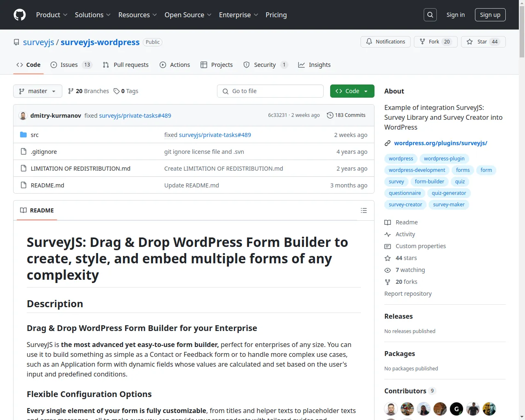Image resolution: width=525 pixels, height=420 pixels.
Task: Open the README outline list icon
Action: [x=364, y=210]
